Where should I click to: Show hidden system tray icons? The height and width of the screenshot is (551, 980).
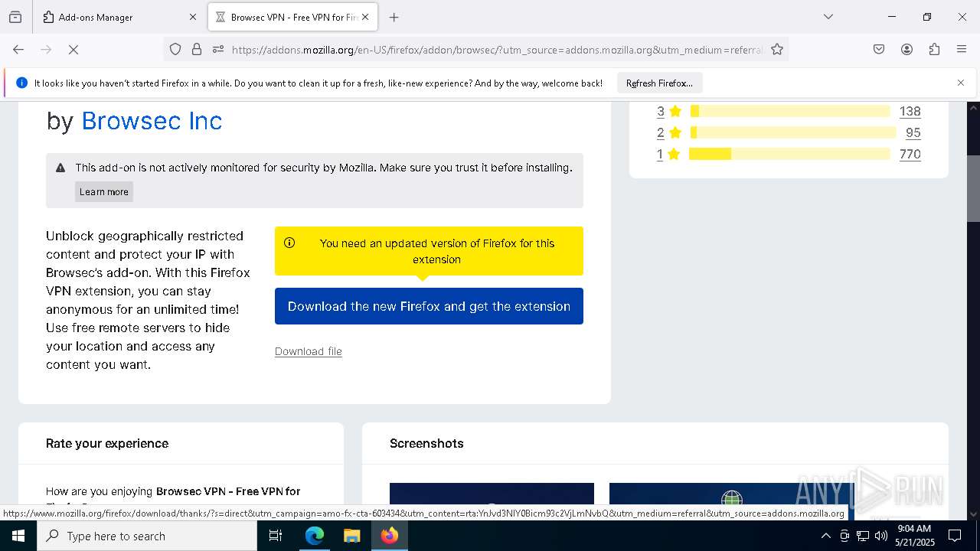[825, 536]
